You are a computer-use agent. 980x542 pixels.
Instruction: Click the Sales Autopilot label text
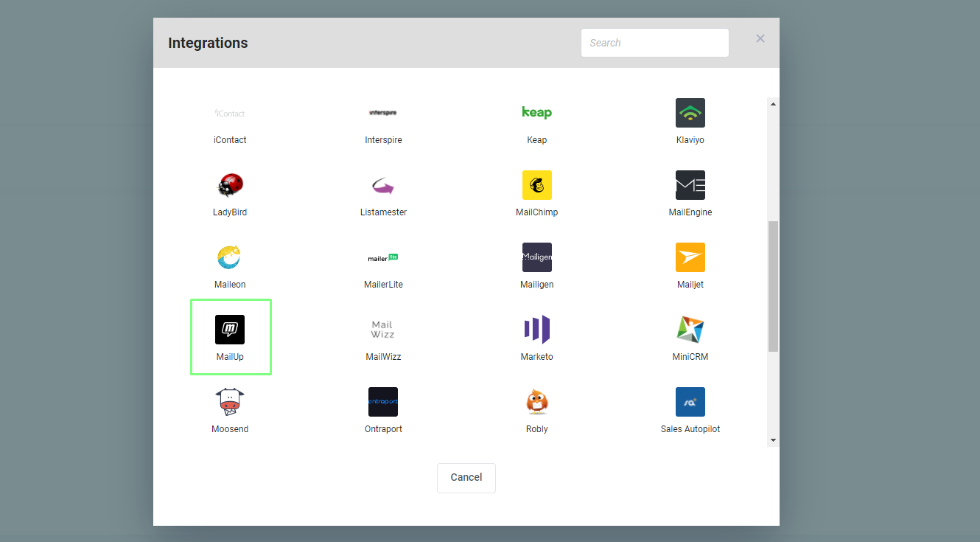tap(690, 429)
